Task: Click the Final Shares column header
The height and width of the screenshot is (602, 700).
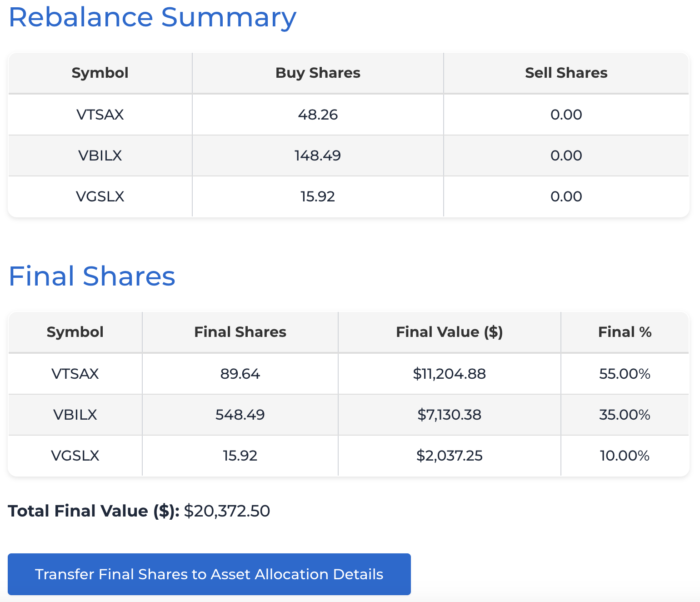Action: tap(240, 332)
